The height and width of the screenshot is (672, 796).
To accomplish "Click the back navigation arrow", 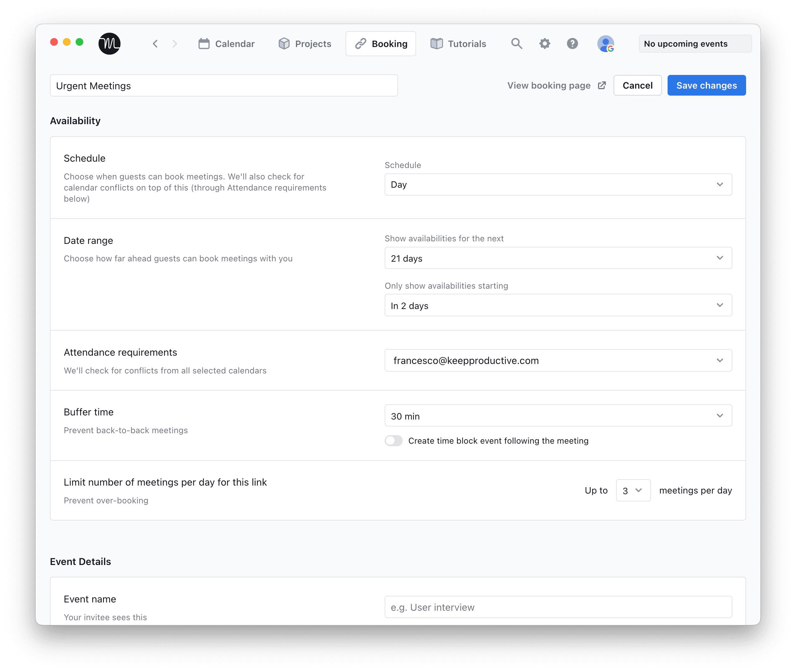I will coord(155,44).
